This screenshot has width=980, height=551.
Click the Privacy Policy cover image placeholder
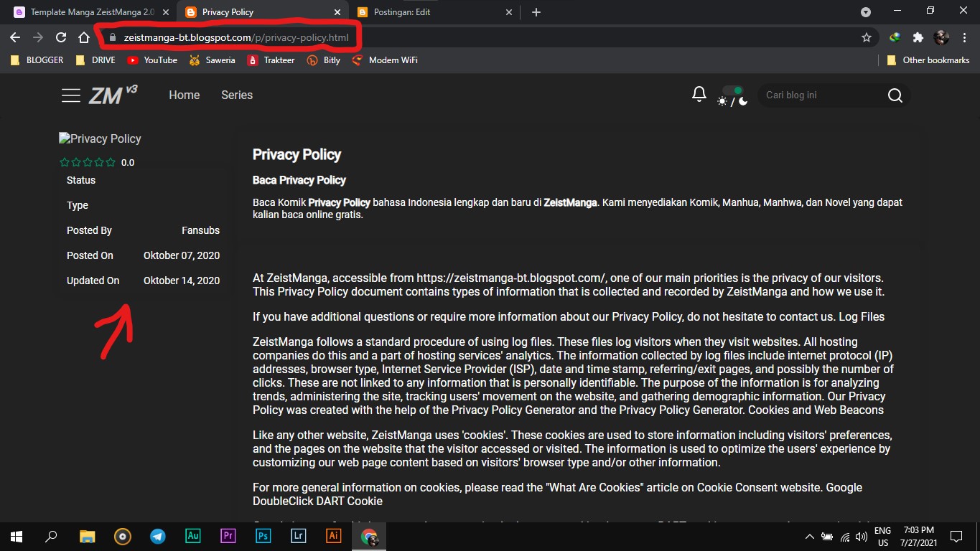pos(100,138)
